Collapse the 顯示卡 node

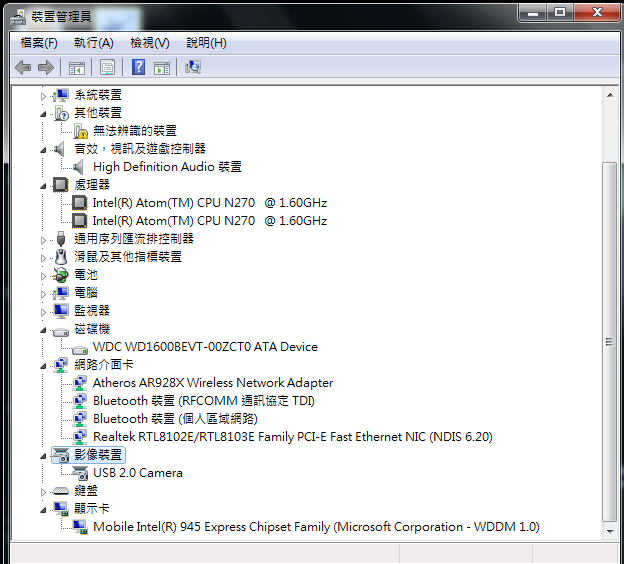43,510
